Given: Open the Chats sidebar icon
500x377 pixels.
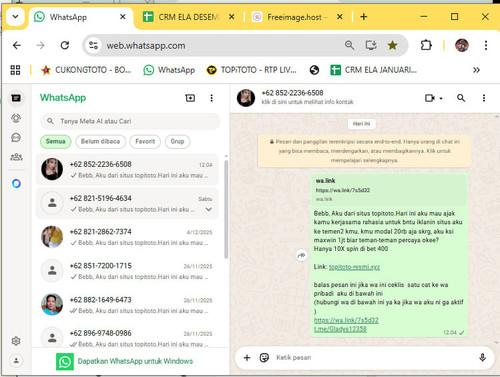Looking at the screenshot, I should coord(16,98).
